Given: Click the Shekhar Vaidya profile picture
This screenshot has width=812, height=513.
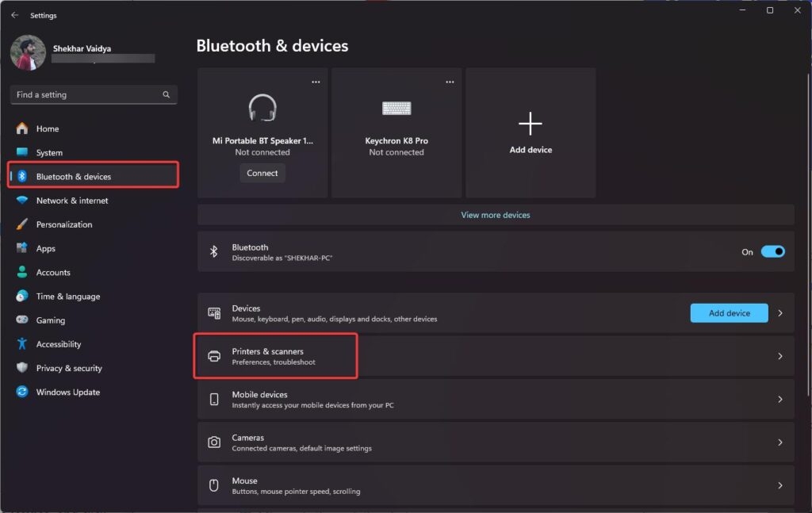Looking at the screenshot, I should click(28, 52).
